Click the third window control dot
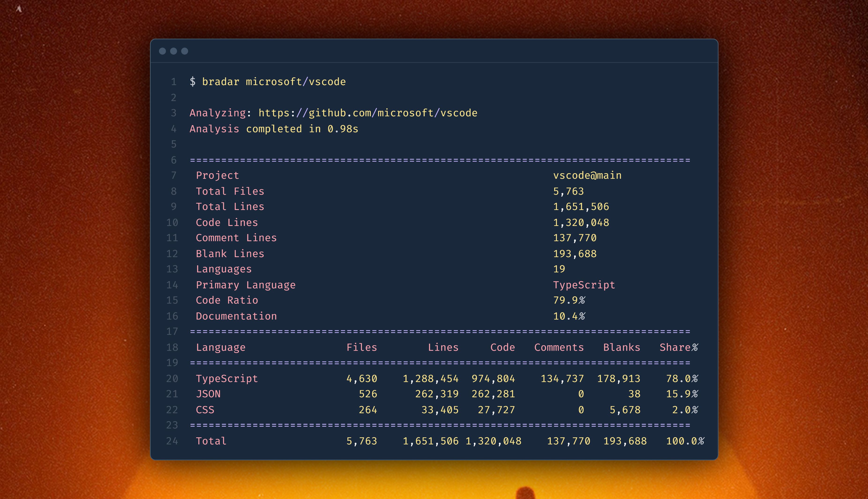Image resolution: width=868 pixels, height=499 pixels. point(185,51)
